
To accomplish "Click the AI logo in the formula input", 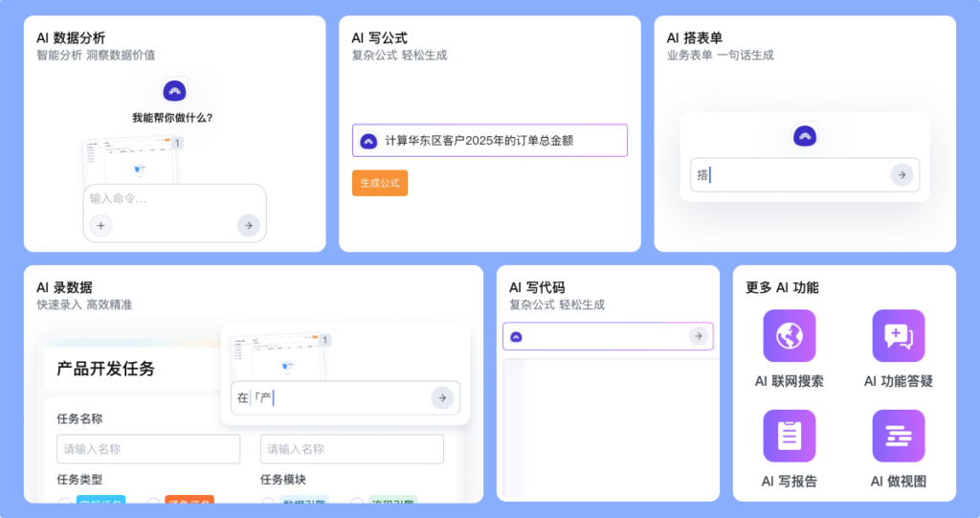I will [367, 141].
